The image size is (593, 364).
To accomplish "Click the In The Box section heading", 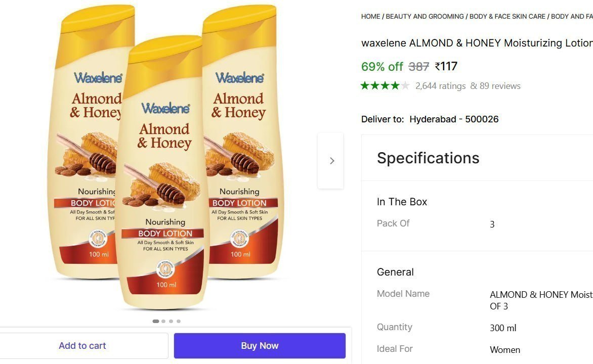I will click(x=402, y=202).
